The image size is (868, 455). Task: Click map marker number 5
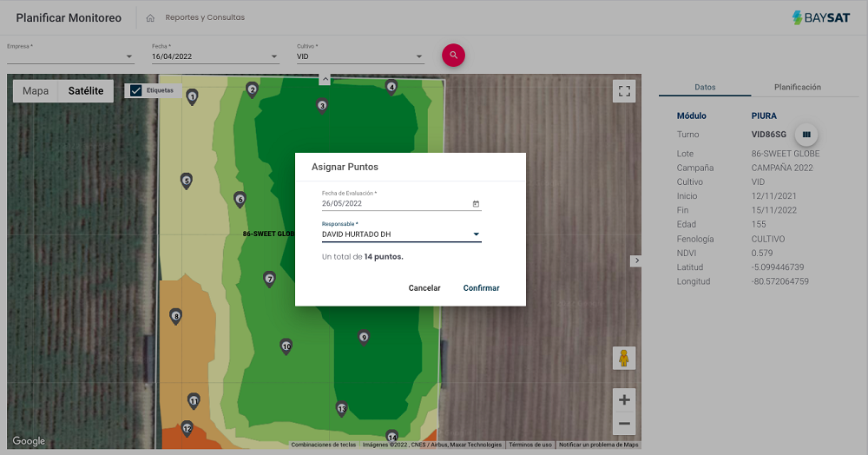click(x=186, y=181)
